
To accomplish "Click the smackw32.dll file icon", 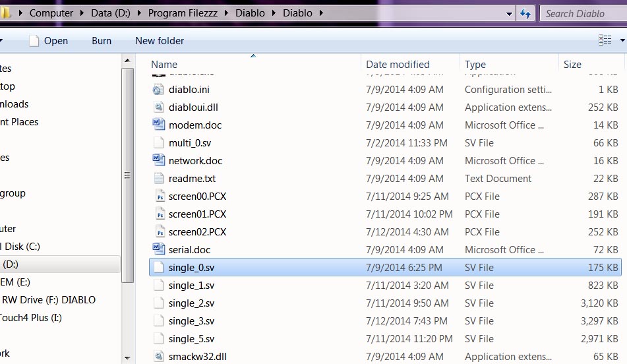I will pyautogui.click(x=158, y=356).
